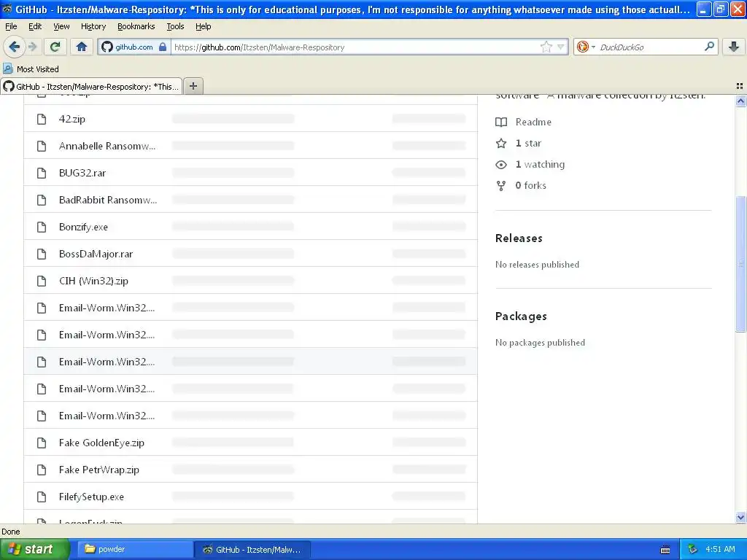Click the Readme link in sidebar
Image resolution: width=747 pixels, height=560 pixels.
pyautogui.click(x=533, y=122)
